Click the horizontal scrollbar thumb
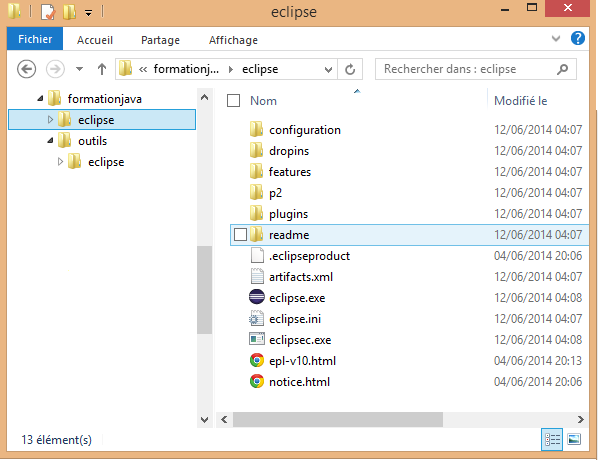This screenshot has width=598, height=460. 338,420
